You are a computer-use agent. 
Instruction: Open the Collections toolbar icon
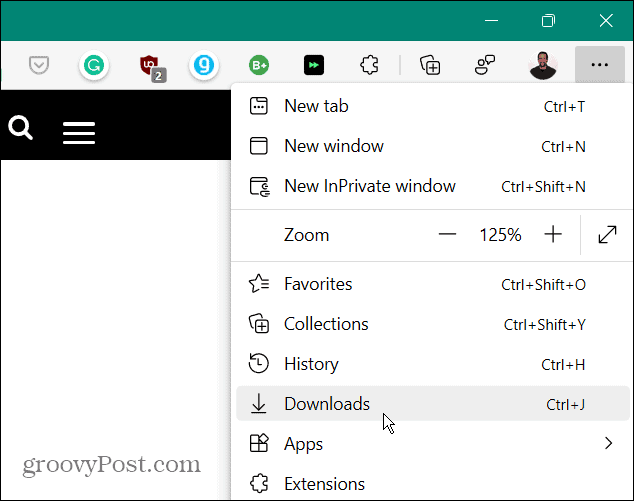(x=431, y=66)
